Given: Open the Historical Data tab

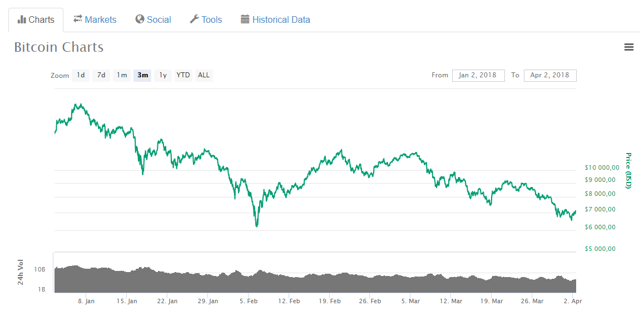Looking at the screenshot, I should point(281,20).
